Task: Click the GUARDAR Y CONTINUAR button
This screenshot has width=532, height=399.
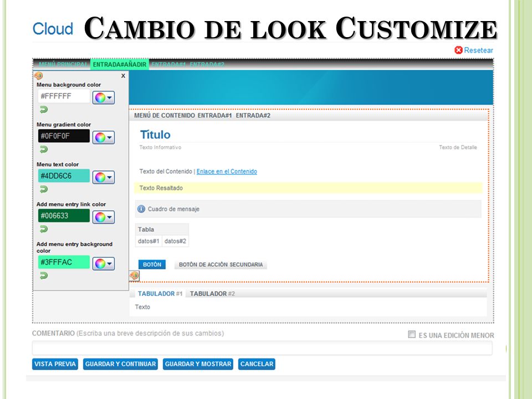Action: tap(120, 364)
